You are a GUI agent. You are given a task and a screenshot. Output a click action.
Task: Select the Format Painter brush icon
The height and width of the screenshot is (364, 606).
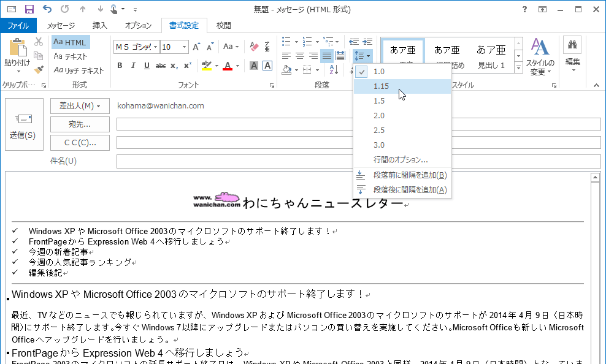(38, 69)
